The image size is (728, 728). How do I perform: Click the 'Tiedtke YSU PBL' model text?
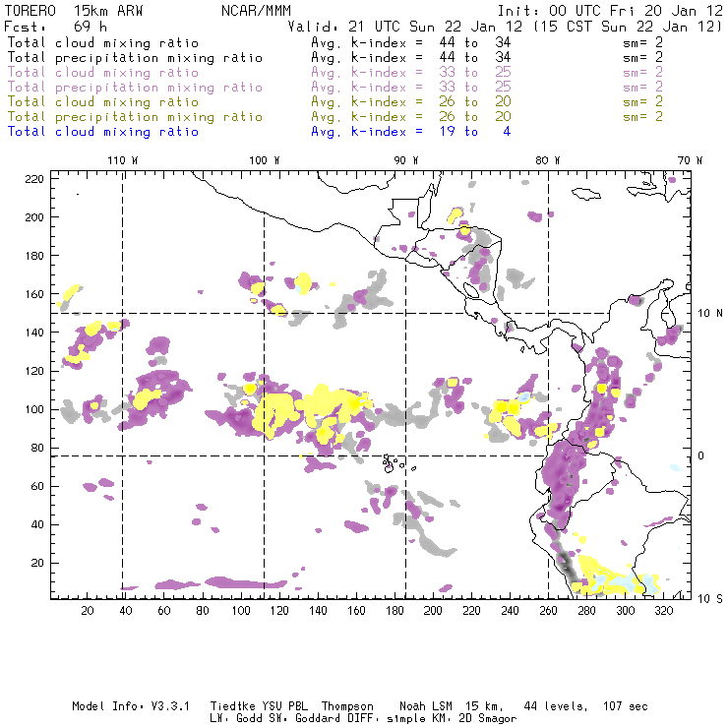259,706
